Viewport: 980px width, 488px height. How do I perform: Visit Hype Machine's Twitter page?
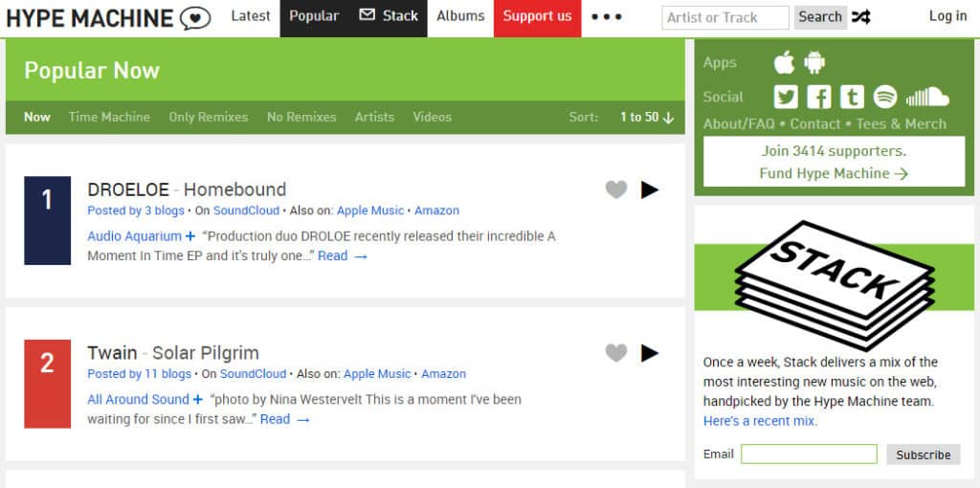[x=786, y=97]
